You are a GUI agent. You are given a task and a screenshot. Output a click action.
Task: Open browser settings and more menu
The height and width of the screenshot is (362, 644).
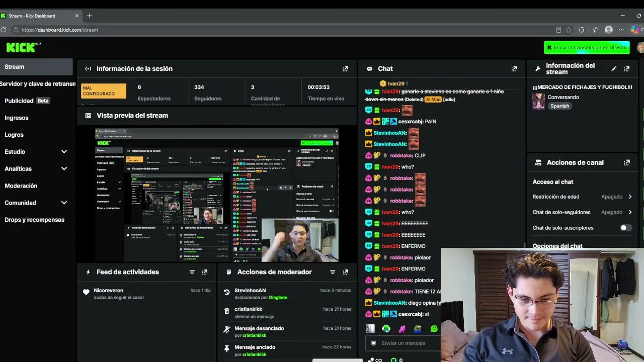pos(621,30)
